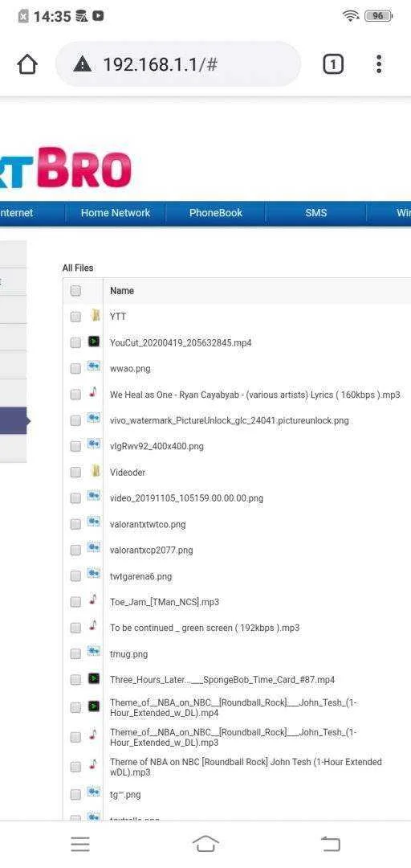411x868 pixels.
Task: Check the box for YouCut_20200419_205632845.mp4
Action: coord(75,342)
